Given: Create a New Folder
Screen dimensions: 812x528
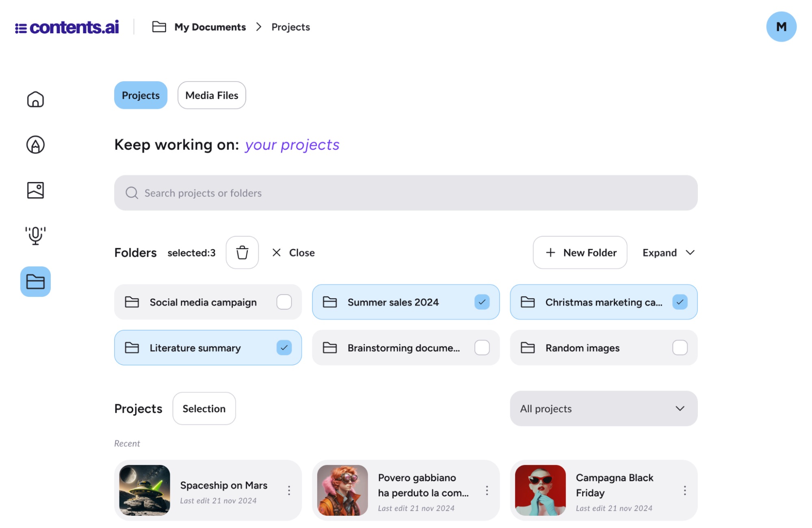Looking at the screenshot, I should click(x=580, y=252).
